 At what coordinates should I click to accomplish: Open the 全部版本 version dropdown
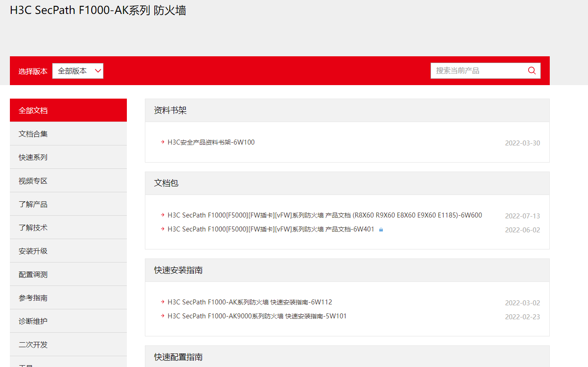coord(78,71)
